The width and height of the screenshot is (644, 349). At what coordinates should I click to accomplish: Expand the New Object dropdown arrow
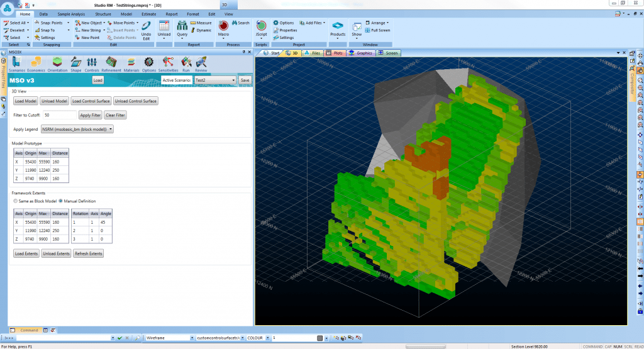[104, 23]
